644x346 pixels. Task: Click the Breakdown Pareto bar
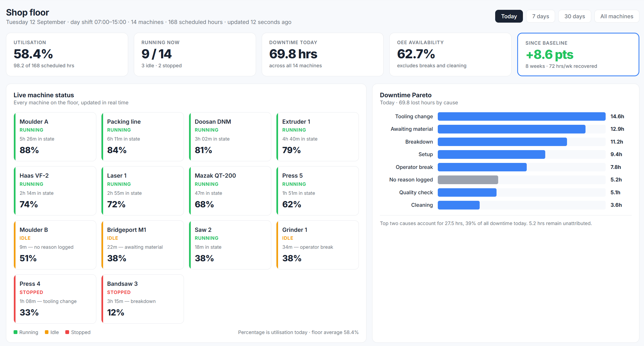502,142
